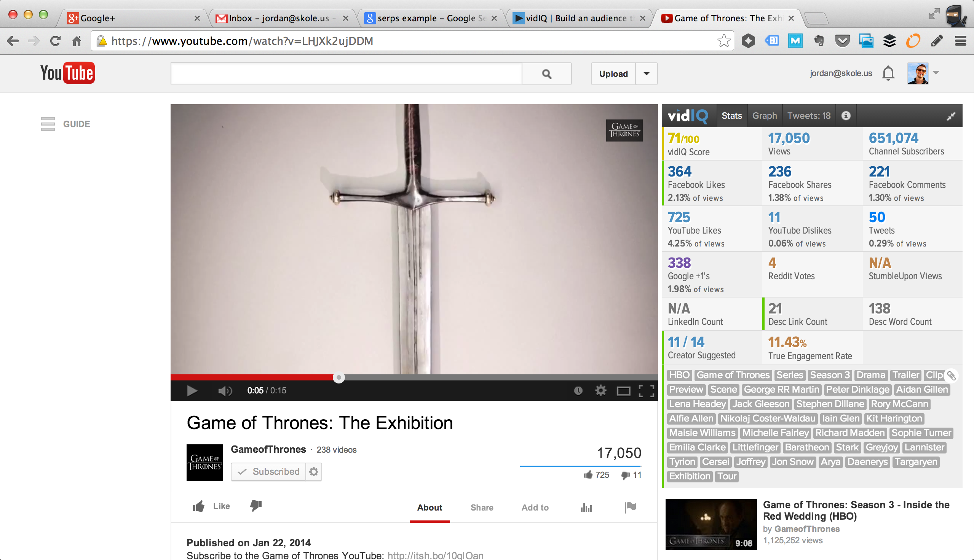
Task: Click the GameofThrones channel link
Action: click(268, 449)
